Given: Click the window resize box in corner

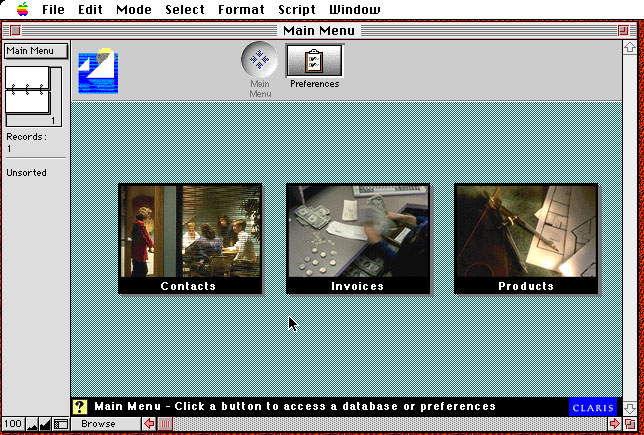Looking at the screenshot, I should [630, 424].
